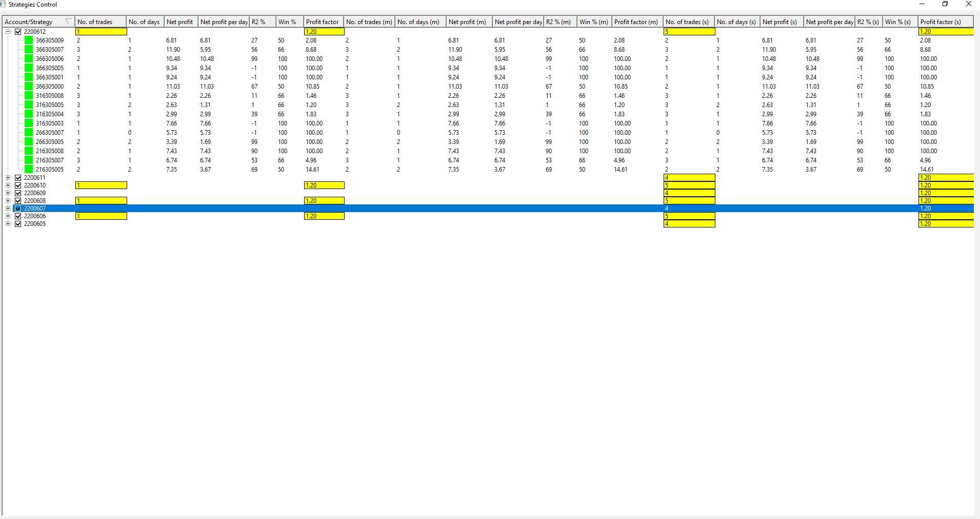Click green status square of strategy 316305005

[x=29, y=105]
